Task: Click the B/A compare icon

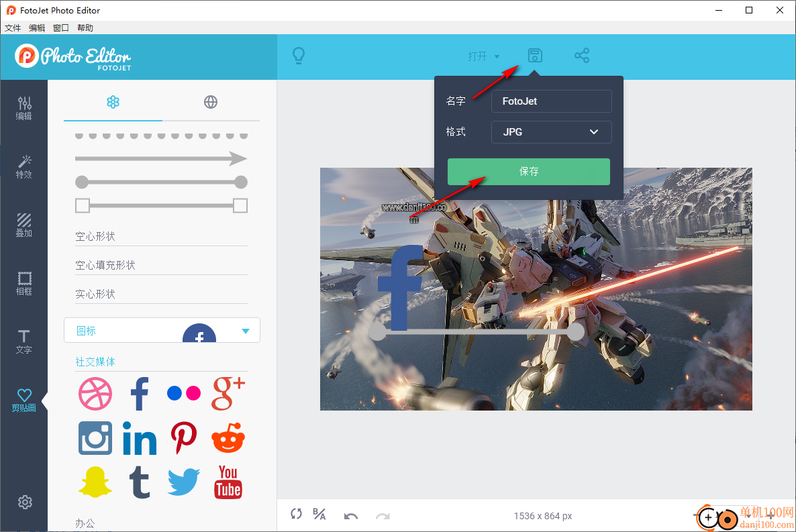Action: 319,515
